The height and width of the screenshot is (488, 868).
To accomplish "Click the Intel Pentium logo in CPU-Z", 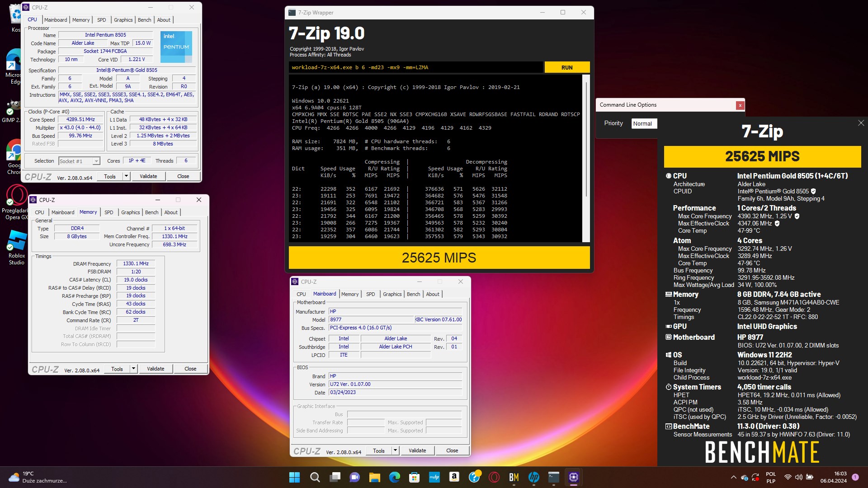I will (176, 47).
